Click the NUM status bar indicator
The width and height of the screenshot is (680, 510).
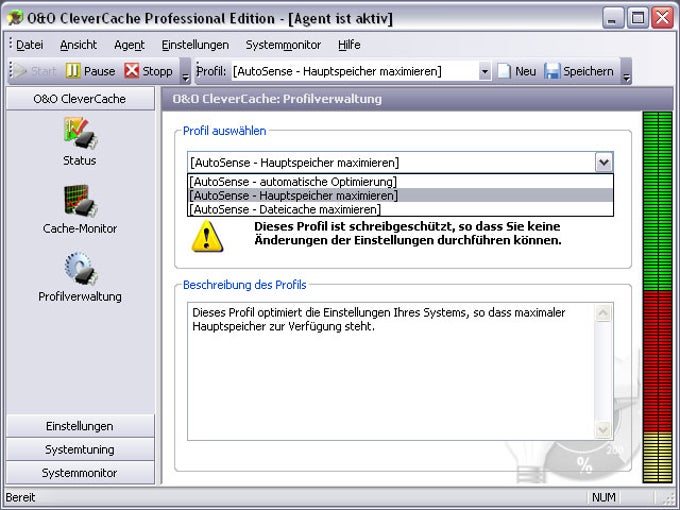[603, 497]
